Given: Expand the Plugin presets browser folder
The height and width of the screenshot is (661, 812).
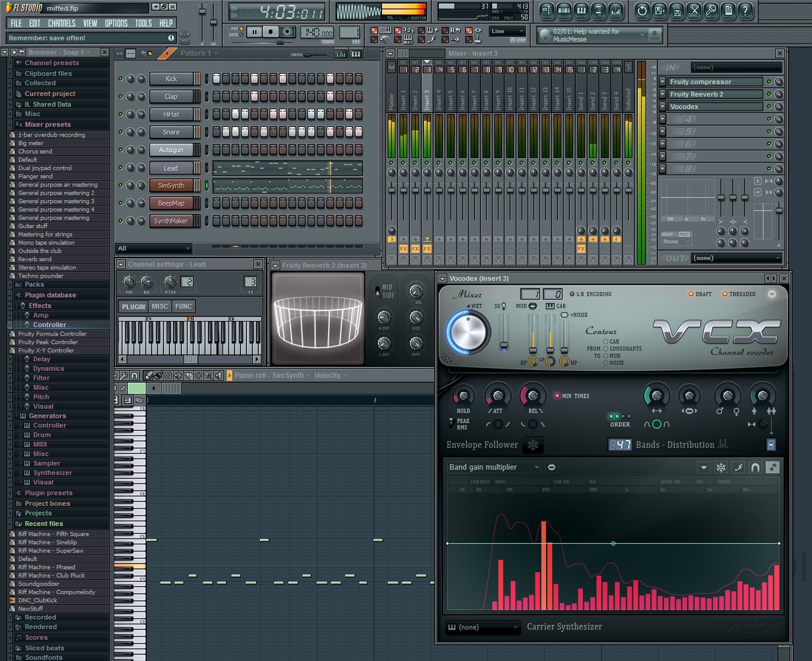Looking at the screenshot, I should 49,493.
